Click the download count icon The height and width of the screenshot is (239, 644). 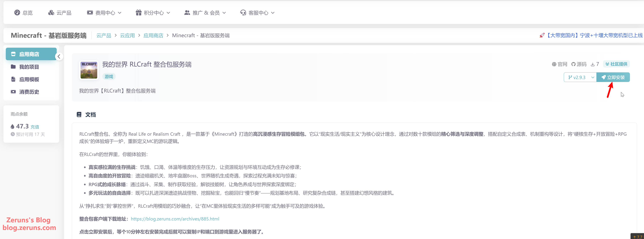(x=593, y=64)
